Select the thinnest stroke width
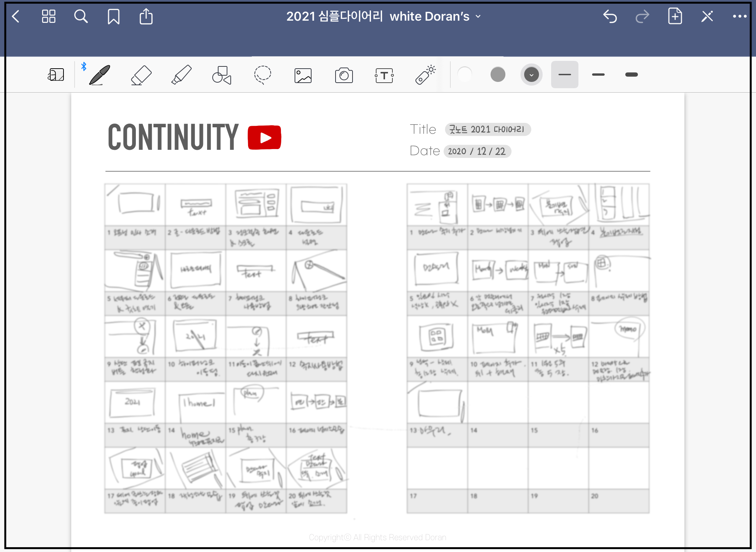The width and height of the screenshot is (756, 552). tap(564, 75)
